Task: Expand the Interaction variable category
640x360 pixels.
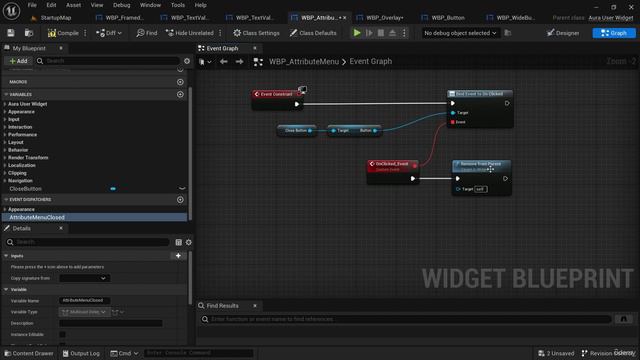Action: coord(5,127)
